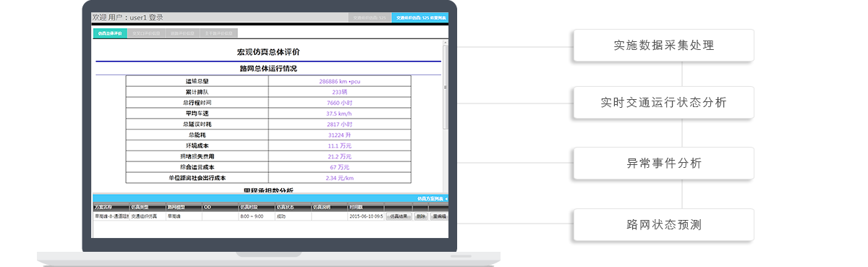Click the 仿真状态 column header
Viewport: 868px width, 267px height.
click(x=293, y=207)
